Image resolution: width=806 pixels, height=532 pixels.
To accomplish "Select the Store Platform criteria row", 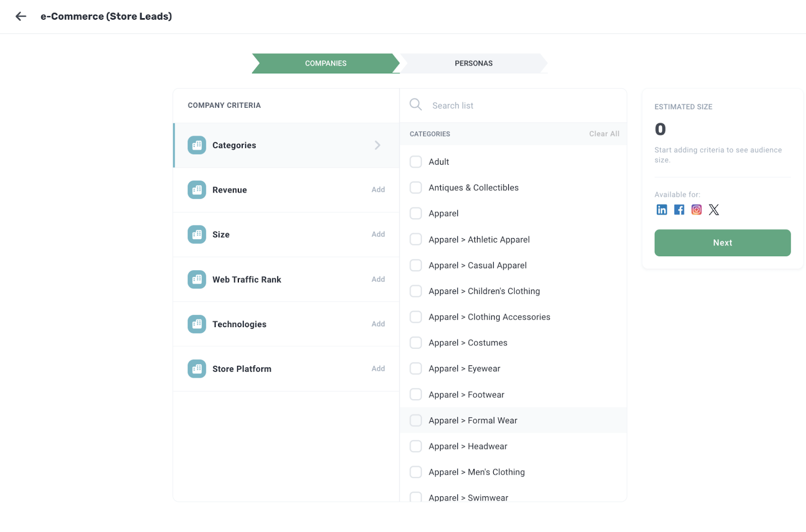I will click(x=286, y=369).
